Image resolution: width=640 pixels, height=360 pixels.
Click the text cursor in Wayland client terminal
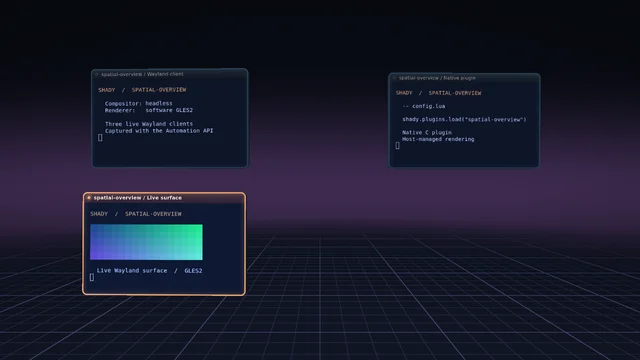(100, 138)
